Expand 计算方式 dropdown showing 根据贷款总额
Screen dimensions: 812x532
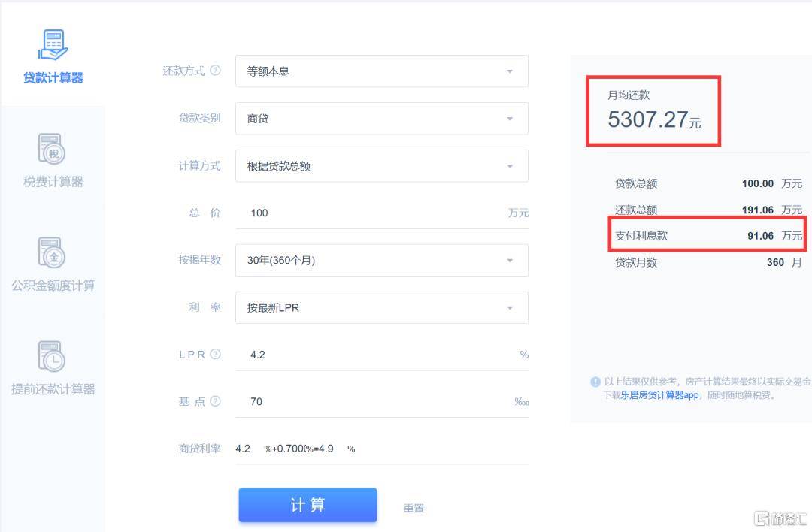click(381, 166)
